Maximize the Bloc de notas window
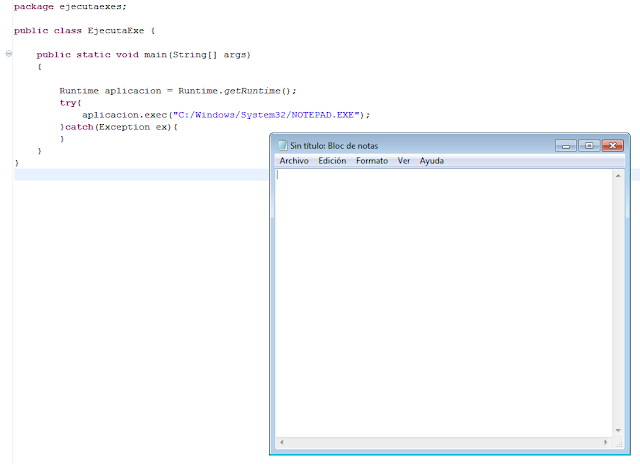The image size is (640, 464). (x=589, y=146)
